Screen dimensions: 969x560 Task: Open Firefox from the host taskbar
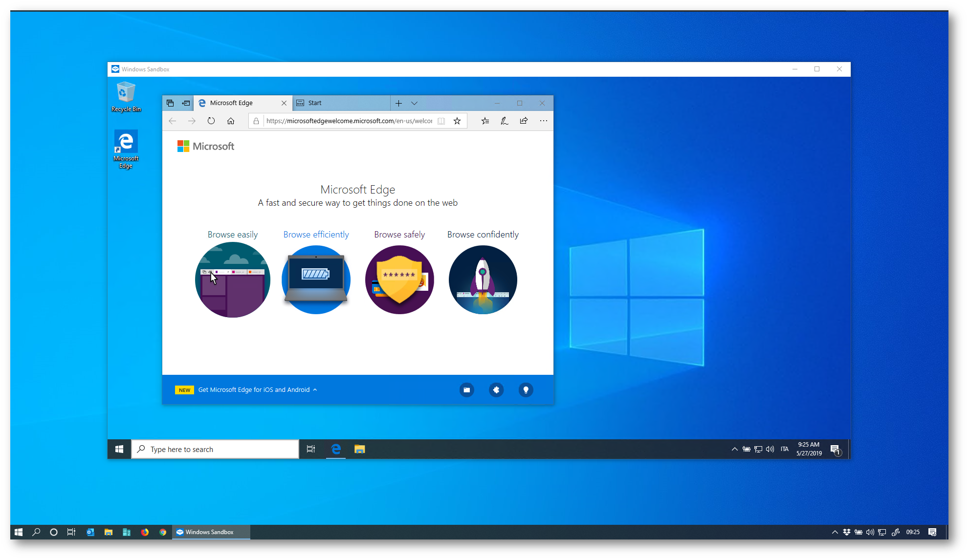click(145, 532)
